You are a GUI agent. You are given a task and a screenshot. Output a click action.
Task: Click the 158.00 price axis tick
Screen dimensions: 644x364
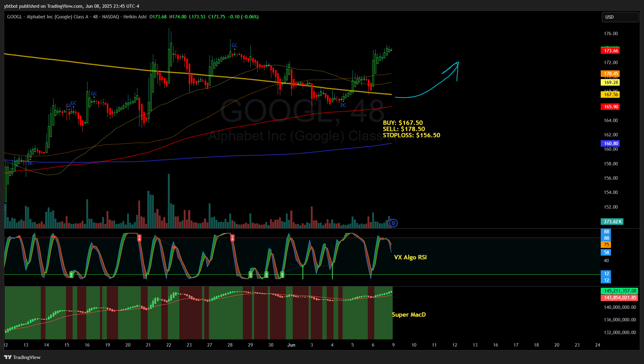pyautogui.click(x=611, y=164)
